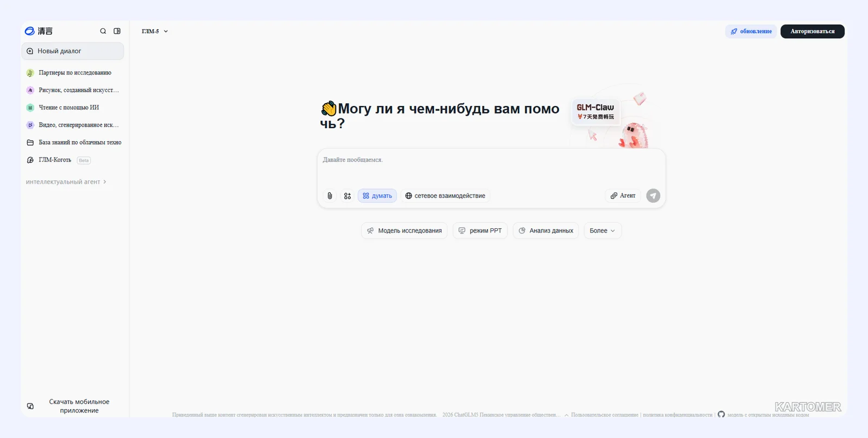Open Партнеры по исследованию in sidebar
The image size is (868, 438).
(x=73, y=73)
